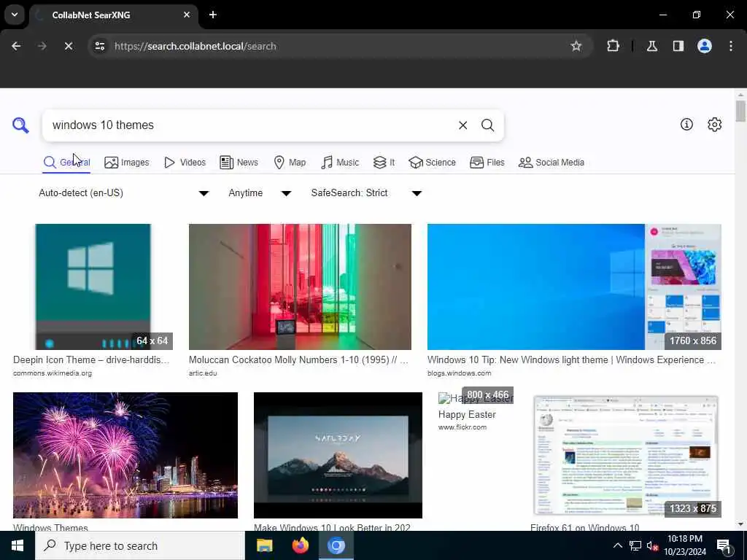
Task: Click the taskbar search box
Action: coord(139,545)
